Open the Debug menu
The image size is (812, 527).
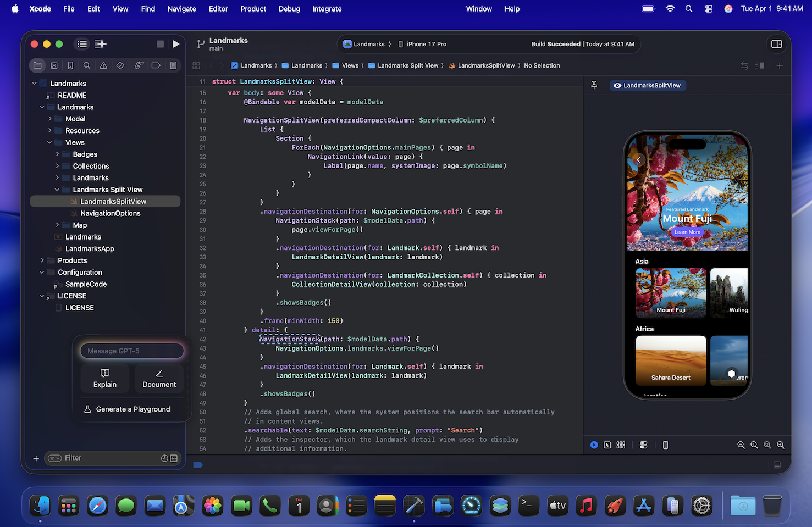[x=289, y=9]
